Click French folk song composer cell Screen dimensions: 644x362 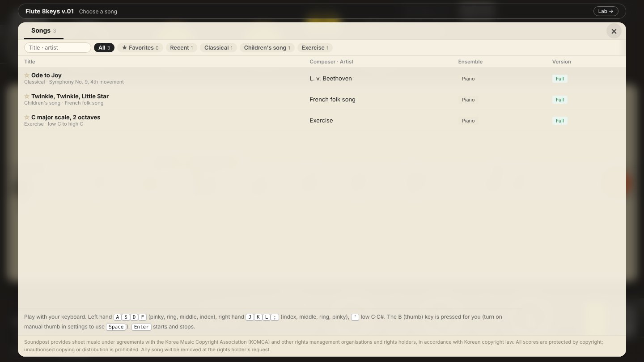pos(332,99)
